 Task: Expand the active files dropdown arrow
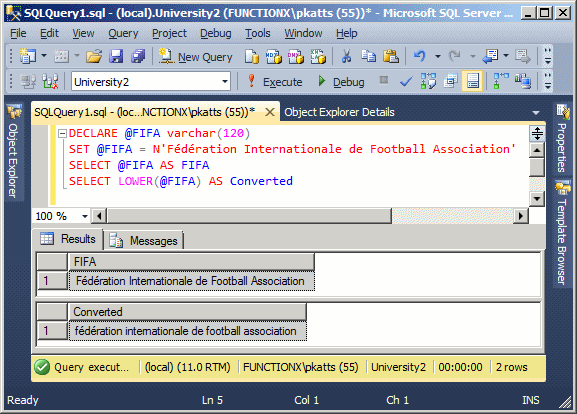[x=536, y=112]
